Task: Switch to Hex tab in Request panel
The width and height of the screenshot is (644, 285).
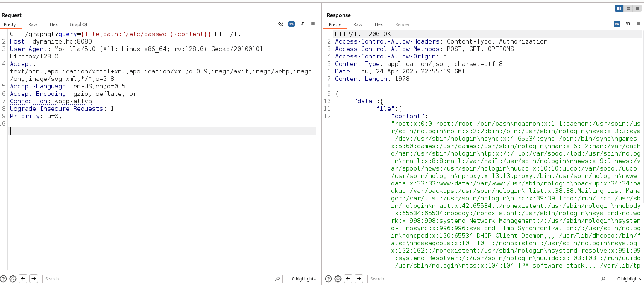Action: pyautogui.click(x=54, y=24)
